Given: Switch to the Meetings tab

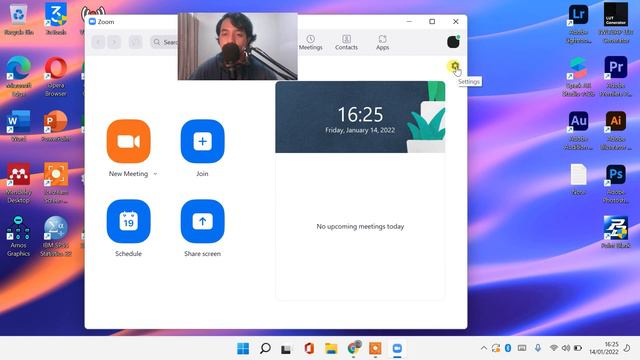Looking at the screenshot, I should pos(311,42).
